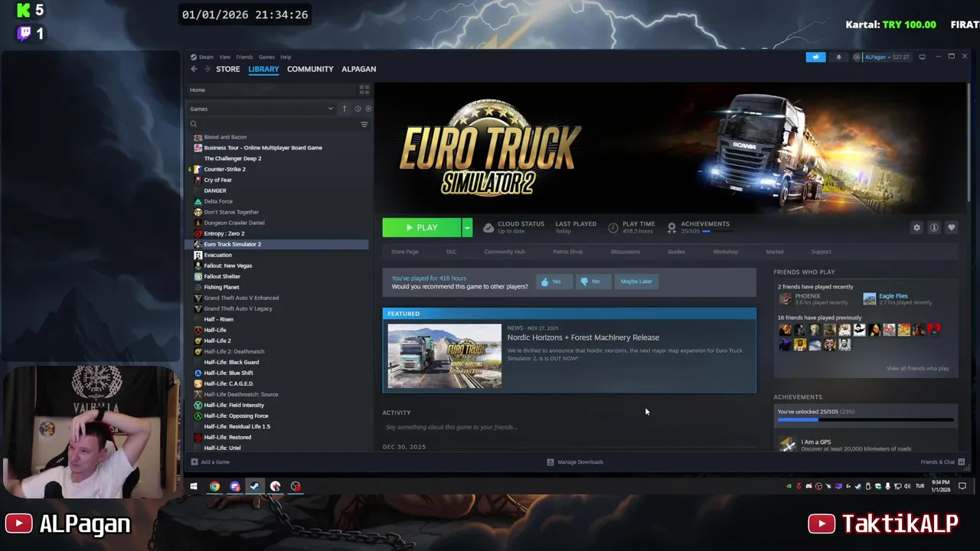Viewport: 980px width, 551px height.
Task: Click the sort-by upward arrow icon
Action: pos(345,109)
